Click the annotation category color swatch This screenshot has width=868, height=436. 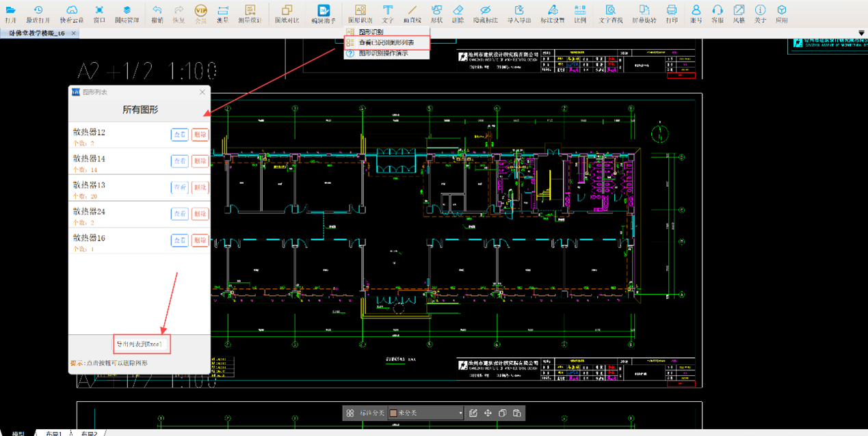pos(393,413)
